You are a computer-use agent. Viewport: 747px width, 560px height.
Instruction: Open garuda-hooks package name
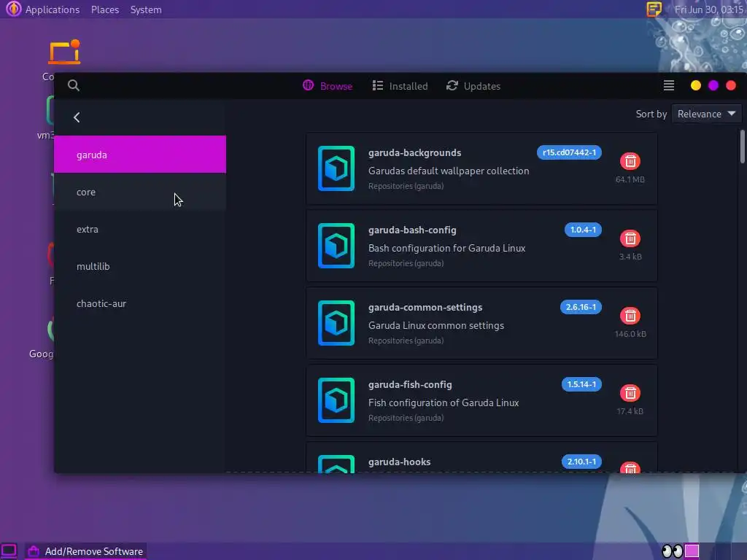(x=399, y=462)
